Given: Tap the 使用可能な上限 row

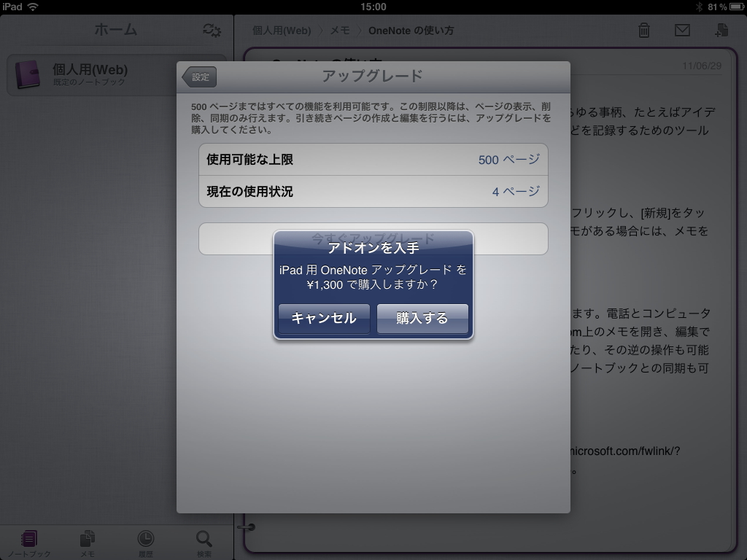Looking at the screenshot, I should pos(373,160).
